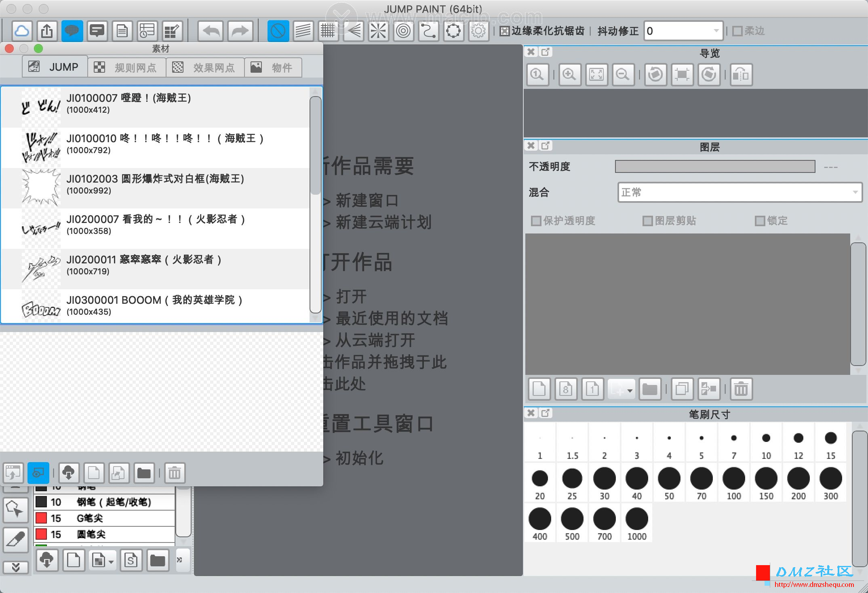
Task: Select the ellipse snap icon
Action: click(453, 31)
